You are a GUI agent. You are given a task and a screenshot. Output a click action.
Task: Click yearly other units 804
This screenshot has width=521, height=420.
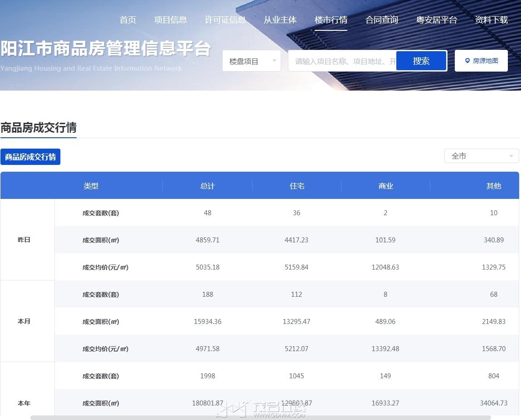click(494, 376)
